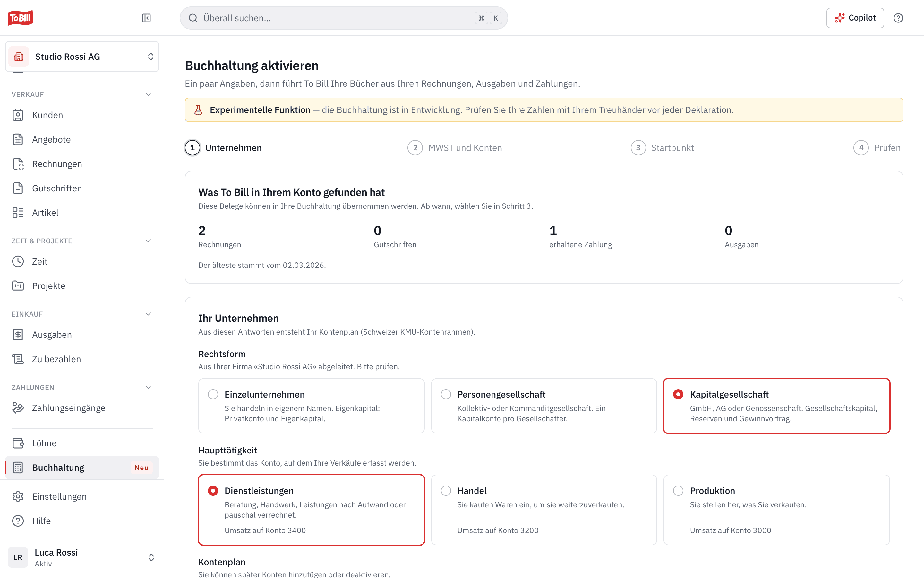
Task: Open Gutschriften icon in sidebar
Action: point(18,188)
